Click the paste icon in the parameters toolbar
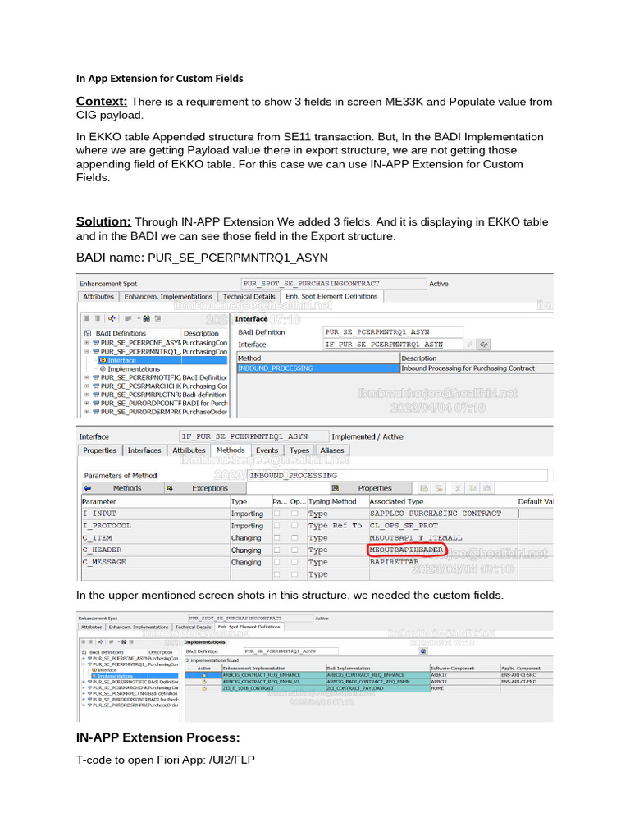Screen dimensions: 630x840 coord(487,488)
